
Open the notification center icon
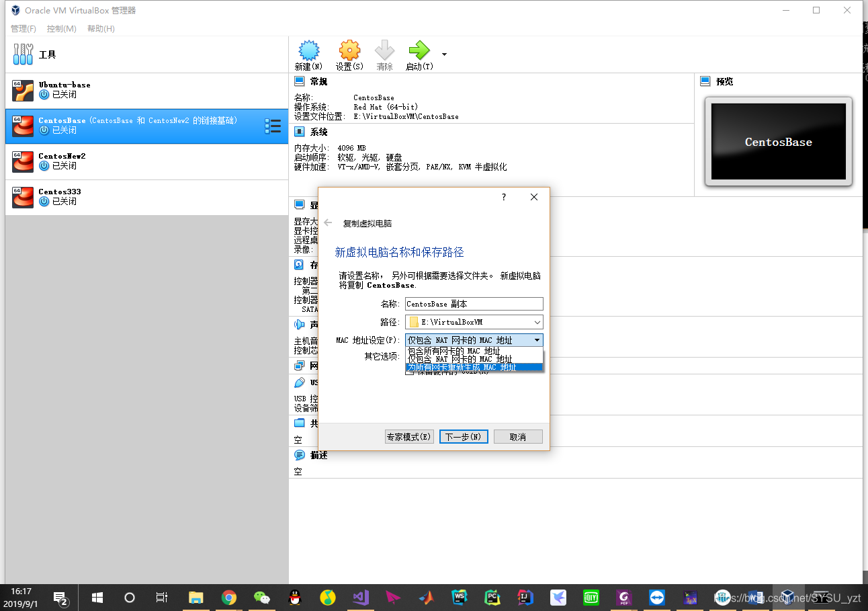click(61, 598)
